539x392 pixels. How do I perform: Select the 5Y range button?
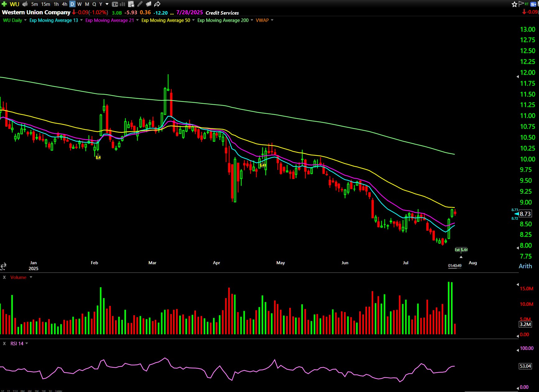[x=2, y=391]
